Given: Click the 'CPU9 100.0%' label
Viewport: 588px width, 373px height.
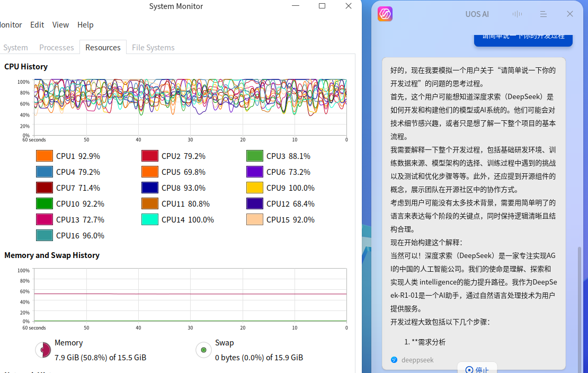Looking at the screenshot, I should pyautogui.click(x=290, y=188).
